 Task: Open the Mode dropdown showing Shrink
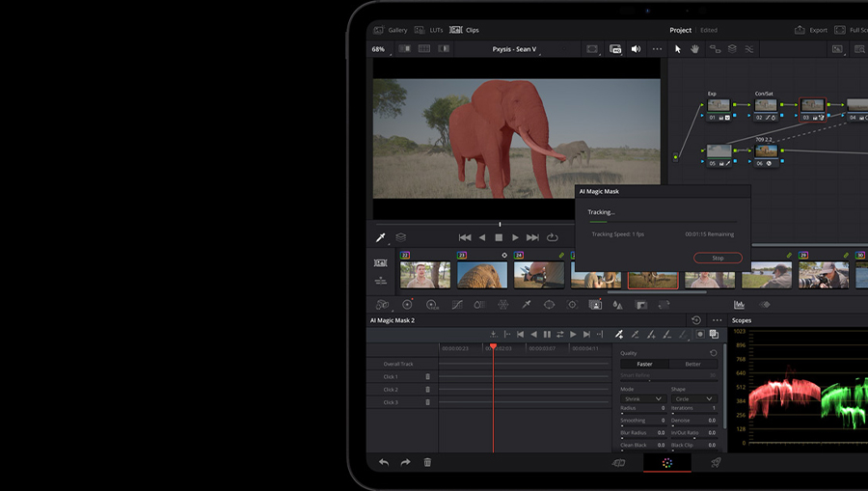[643, 398]
